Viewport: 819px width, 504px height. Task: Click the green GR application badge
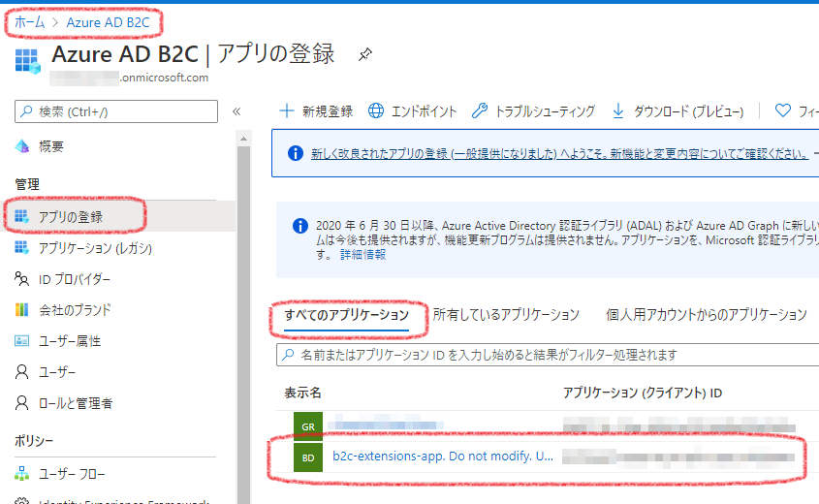(308, 426)
